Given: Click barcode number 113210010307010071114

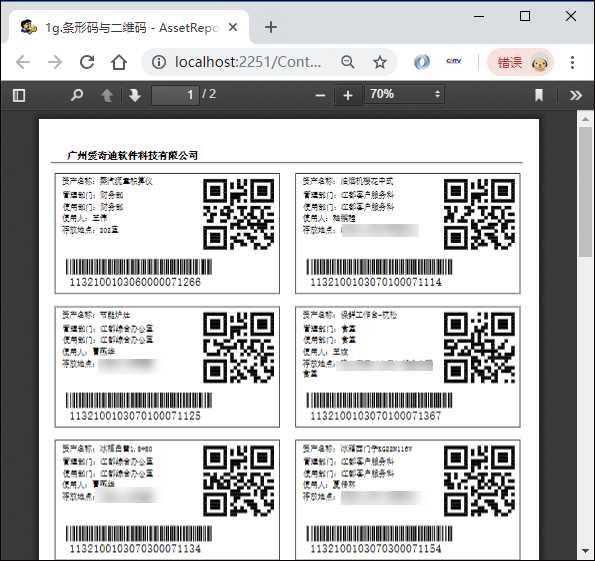Looking at the screenshot, I should coord(376,282).
